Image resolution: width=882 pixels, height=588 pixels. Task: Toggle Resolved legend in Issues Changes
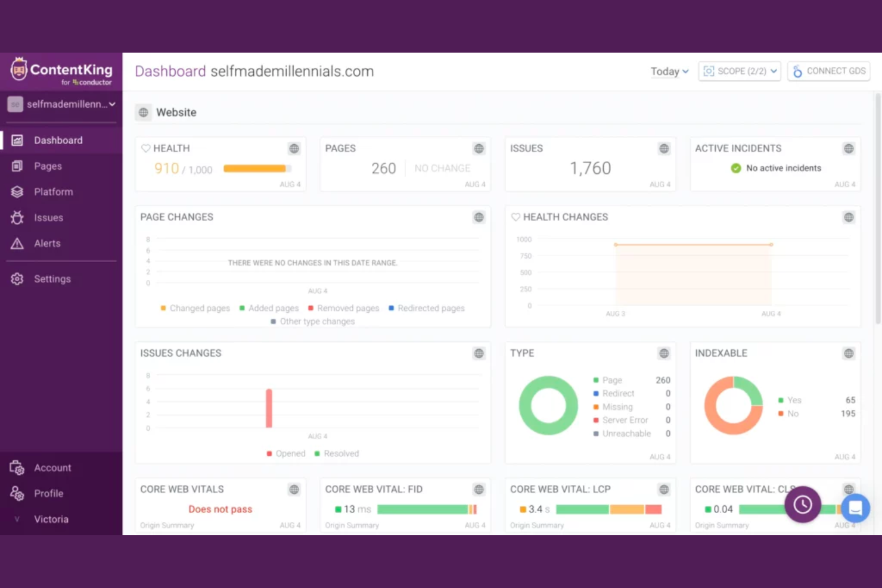pyautogui.click(x=337, y=453)
